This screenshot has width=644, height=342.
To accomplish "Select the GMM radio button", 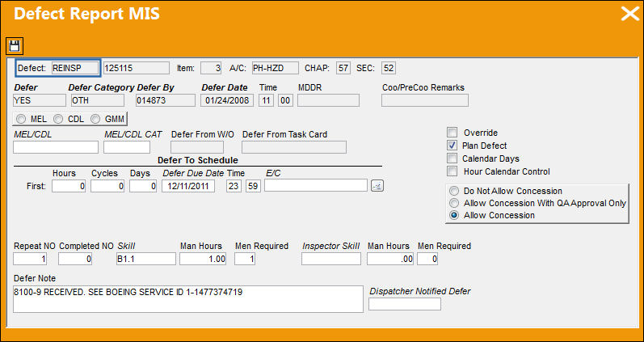I will pyautogui.click(x=95, y=119).
